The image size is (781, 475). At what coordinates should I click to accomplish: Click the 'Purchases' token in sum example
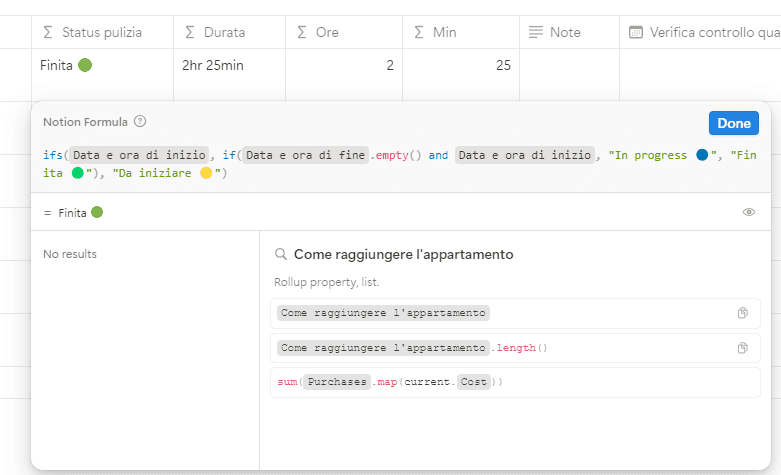(337, 382)
